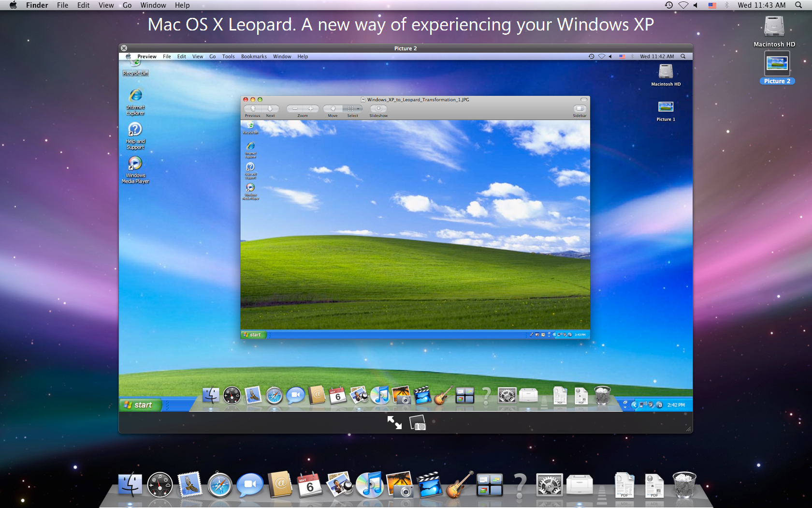
Task: Open the Help menu in top menu bar
Action: 182,5
